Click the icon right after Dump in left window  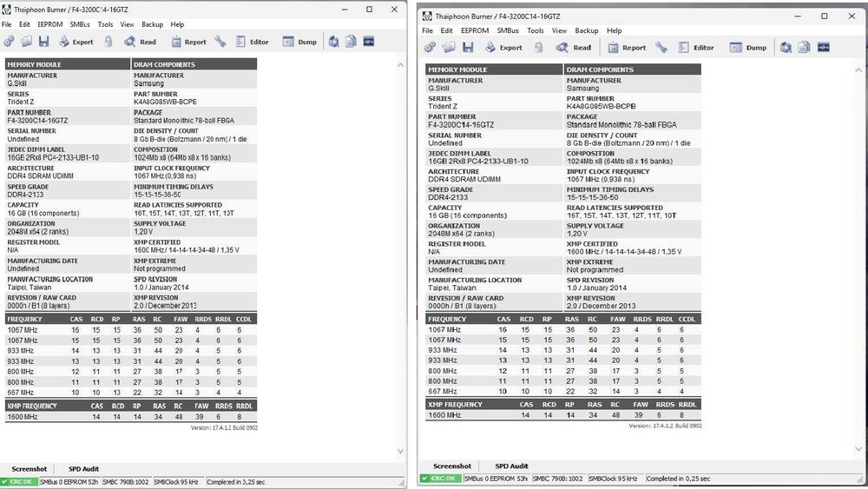[x=334, y=42]
